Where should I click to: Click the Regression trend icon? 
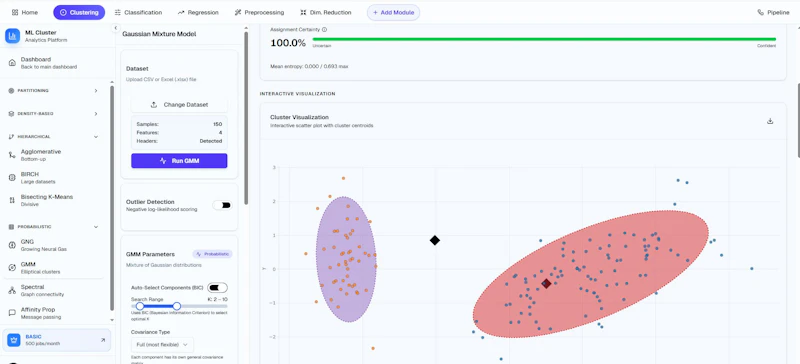(181, 12)
